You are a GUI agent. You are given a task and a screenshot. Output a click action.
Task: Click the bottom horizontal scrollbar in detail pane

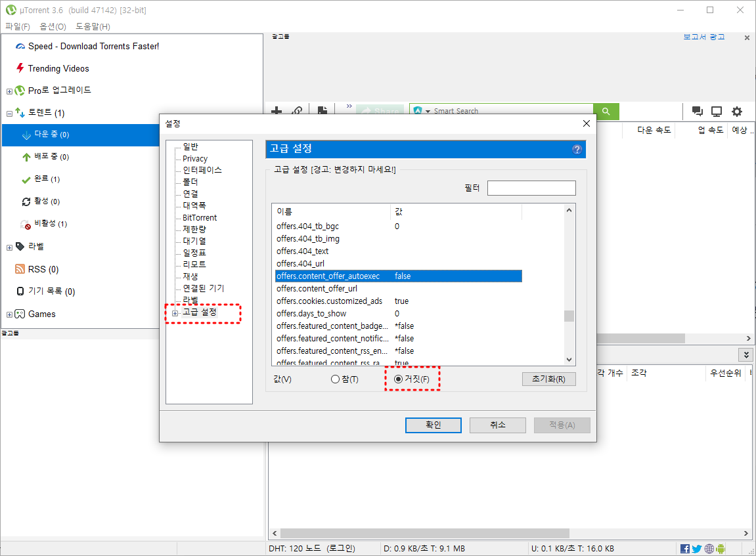(425, 534)
